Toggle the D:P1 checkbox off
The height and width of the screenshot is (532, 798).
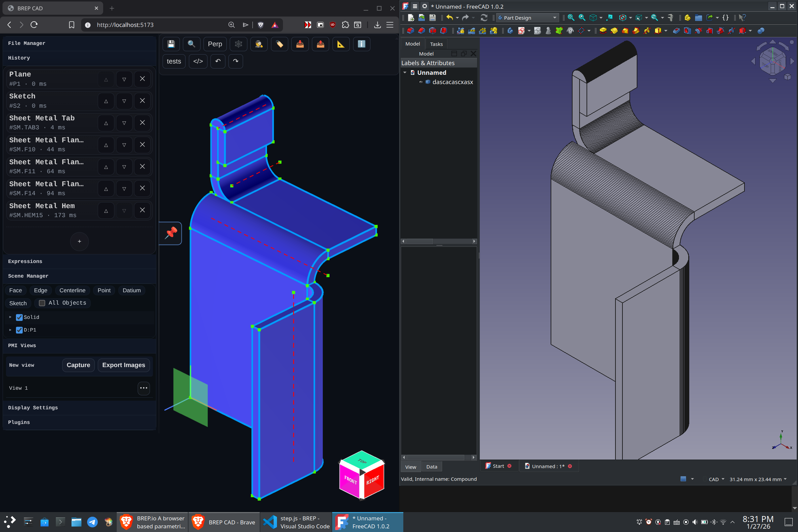19,330
